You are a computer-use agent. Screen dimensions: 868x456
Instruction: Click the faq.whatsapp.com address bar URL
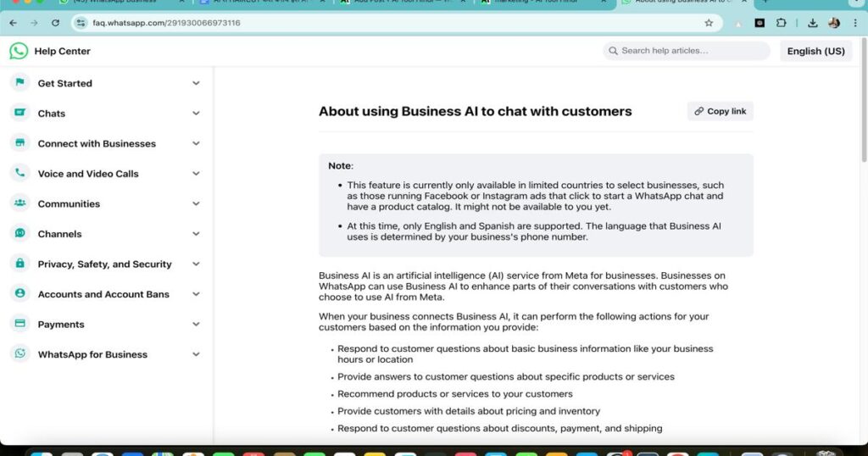click(x=166, y=23)
